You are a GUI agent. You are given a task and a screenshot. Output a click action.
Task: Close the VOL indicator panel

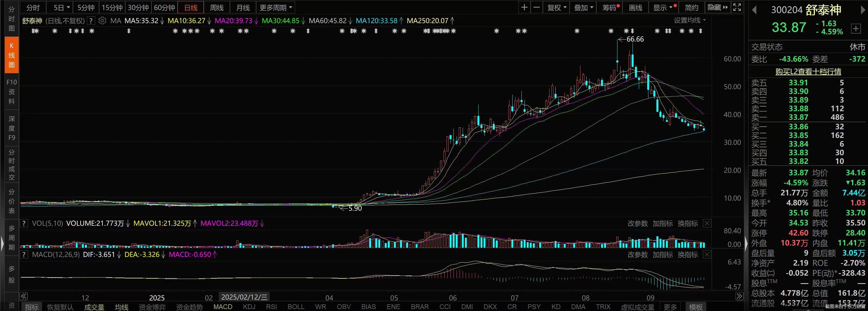pyautogui.click(x=707, y=223)
